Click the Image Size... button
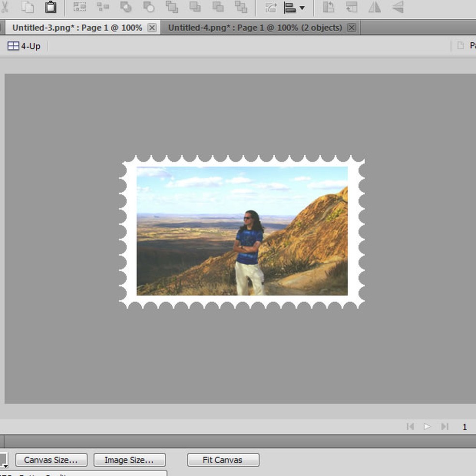476x476 pixels. 129,460
